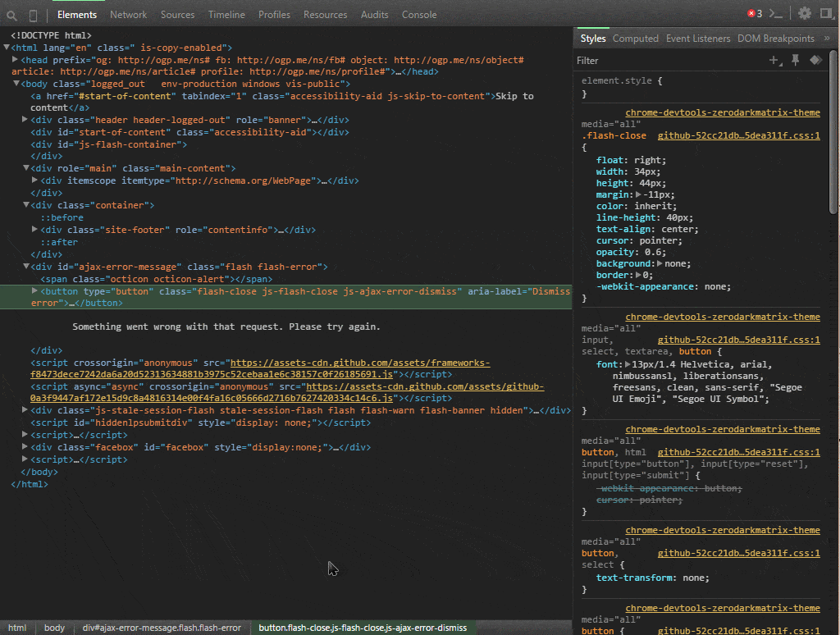The width and height of the screenshot is (840, 635).
Task: Select body in the breadcrumb bar
Action: (x=54, y=628)
